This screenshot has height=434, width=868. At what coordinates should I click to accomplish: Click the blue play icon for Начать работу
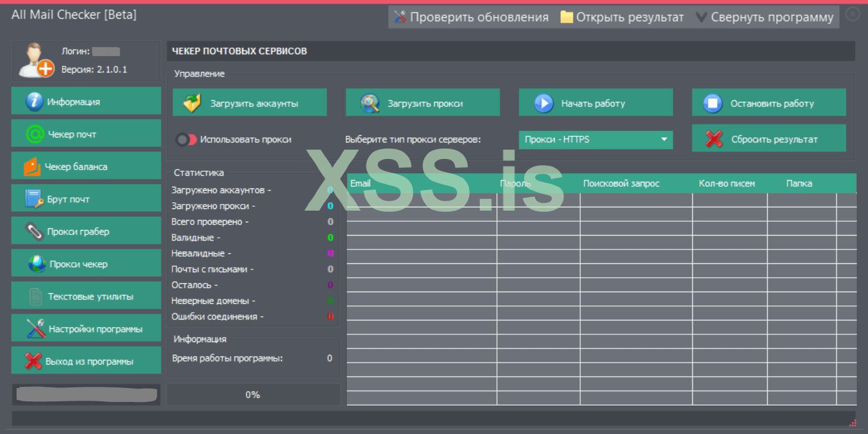(544, 103)
